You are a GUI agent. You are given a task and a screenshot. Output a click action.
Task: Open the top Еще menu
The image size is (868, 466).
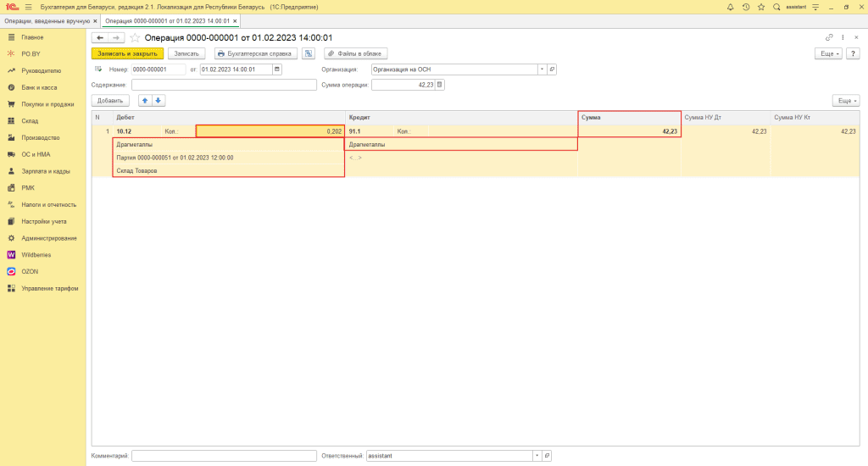tap(827, 53)
